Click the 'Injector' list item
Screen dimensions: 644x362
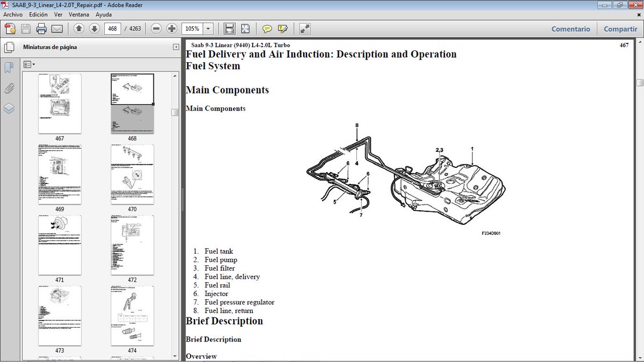[216, 294]
